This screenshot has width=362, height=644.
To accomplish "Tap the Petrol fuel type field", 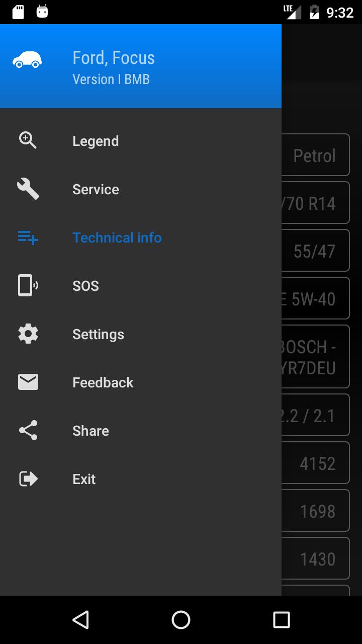I will [x=315, y=155].
